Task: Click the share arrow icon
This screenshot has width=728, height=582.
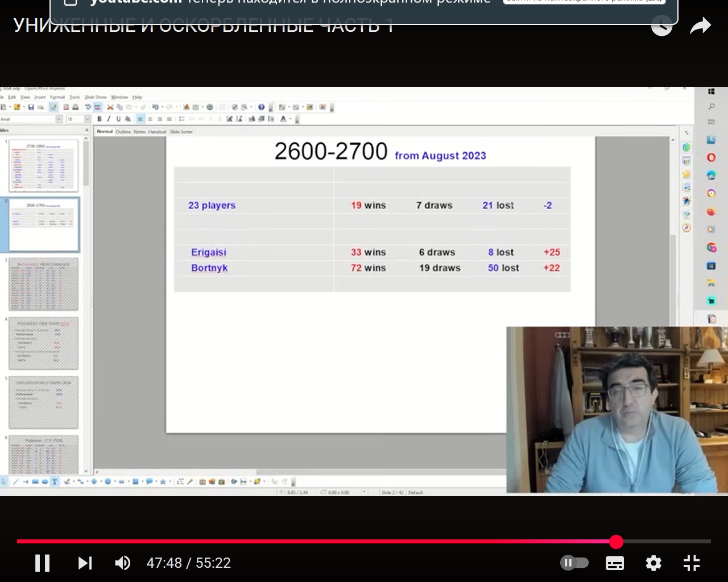Action: pos(700,26)
